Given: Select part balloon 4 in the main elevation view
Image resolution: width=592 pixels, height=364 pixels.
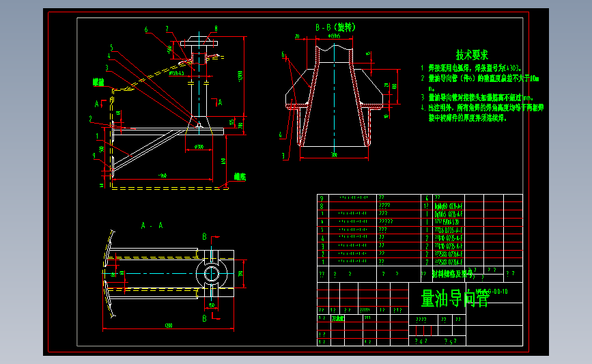Looking at the screenshot, I should 109,56.
